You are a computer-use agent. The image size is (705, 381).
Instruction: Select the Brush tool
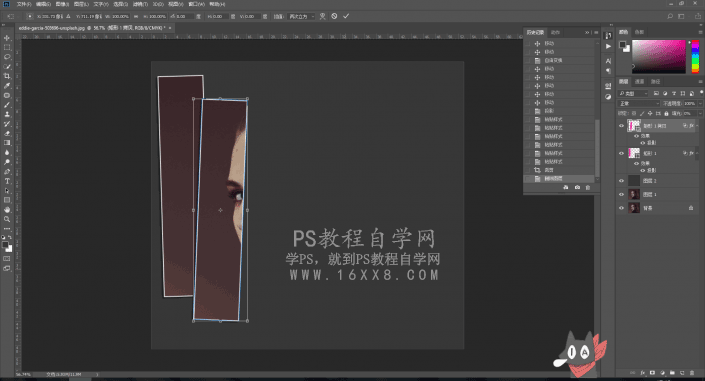point(7,105)
